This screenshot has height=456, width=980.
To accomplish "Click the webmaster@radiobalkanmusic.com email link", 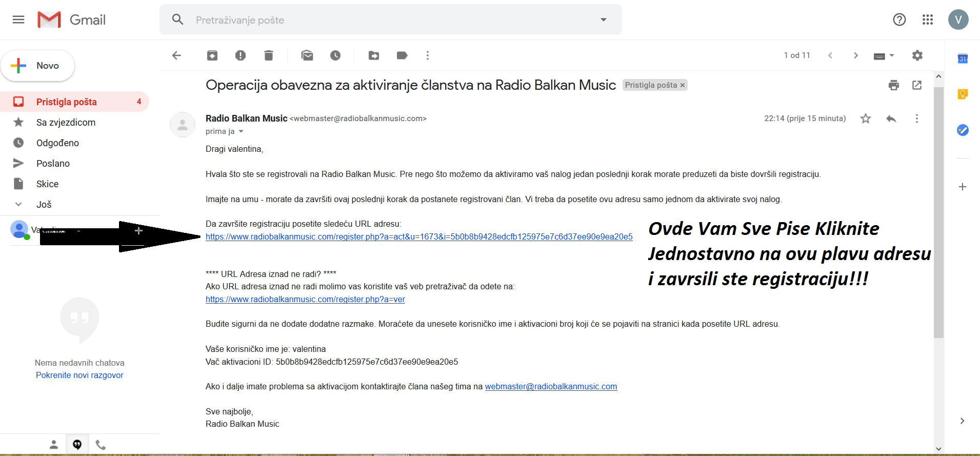I will click(551, 386).
